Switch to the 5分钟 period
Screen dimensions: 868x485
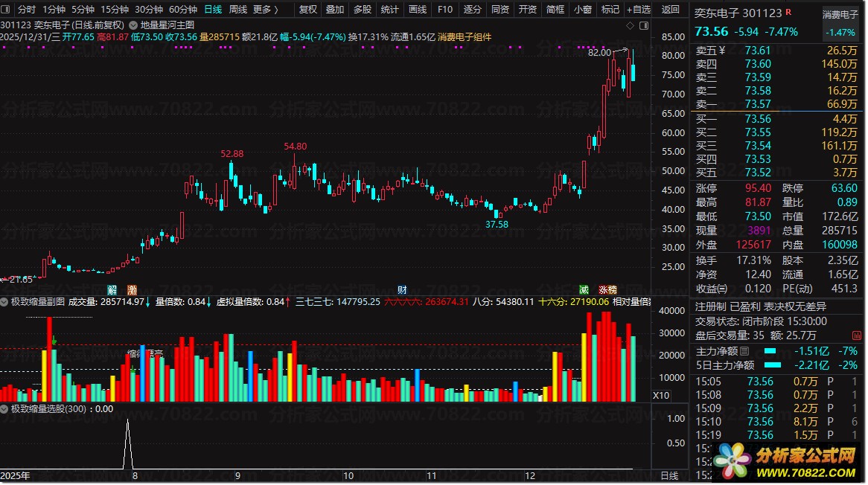[x=83, y=10]
